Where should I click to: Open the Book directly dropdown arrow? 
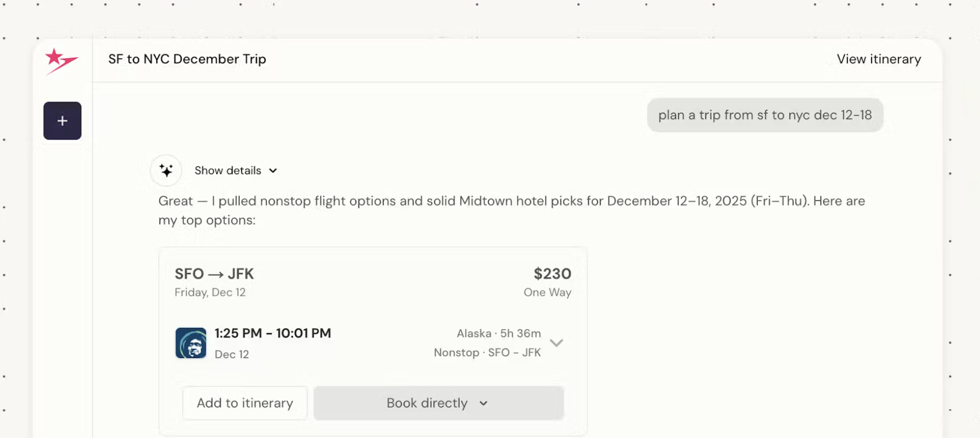click(x=483, y=404)
